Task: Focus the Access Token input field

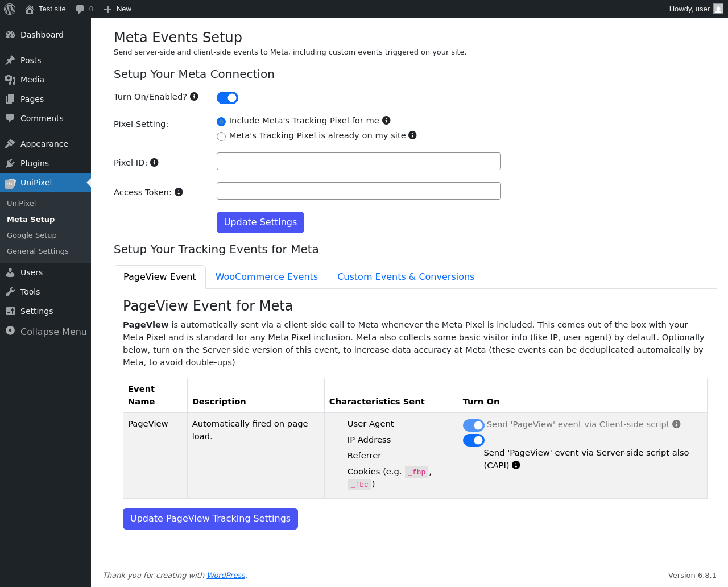Action: click(x=359, y=191)
